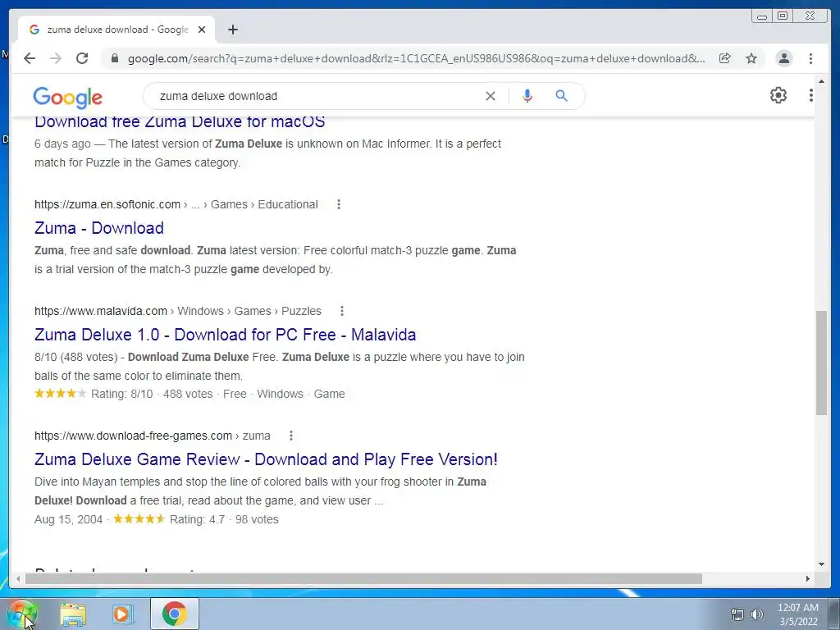Click the Rating: 8/10 text
840x630 pixels.
click(x=121, y=394)
